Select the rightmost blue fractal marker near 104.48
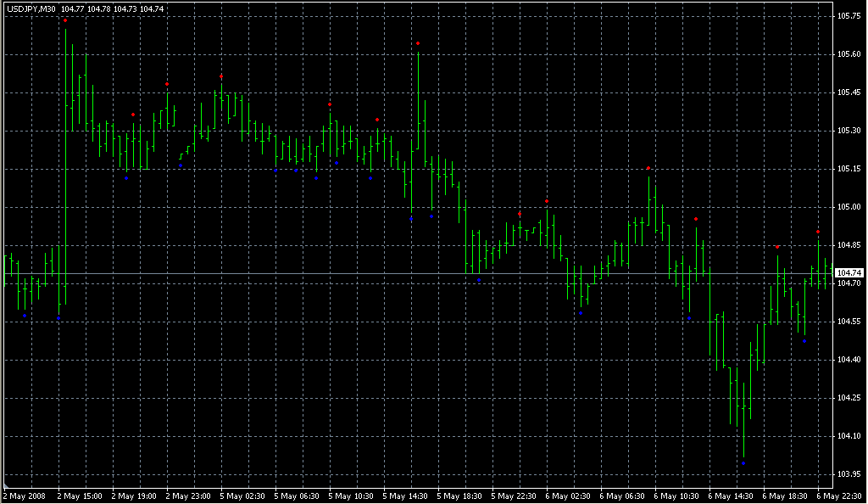The height and width of the screenshot is (504, 868). click(x=804, y=341)
